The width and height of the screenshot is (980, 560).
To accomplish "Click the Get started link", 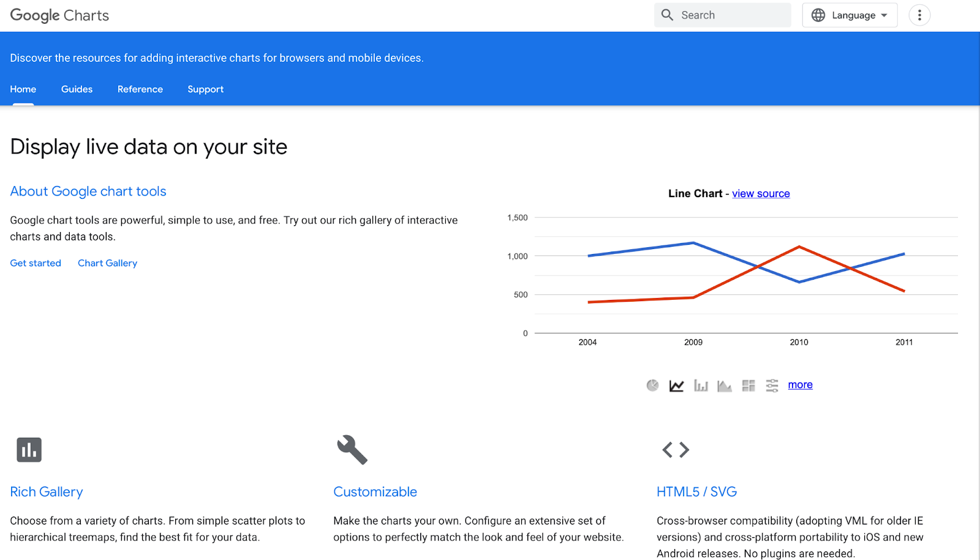I will pos(36,263).
